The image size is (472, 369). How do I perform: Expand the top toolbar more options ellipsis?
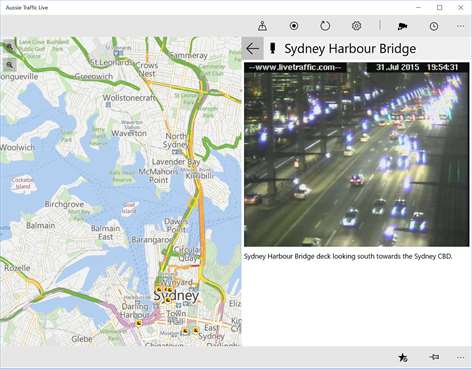[x=460, y=26]
